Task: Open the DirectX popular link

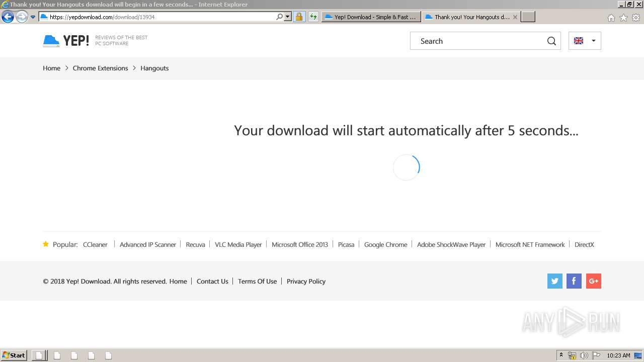Action: coord(584,245)
